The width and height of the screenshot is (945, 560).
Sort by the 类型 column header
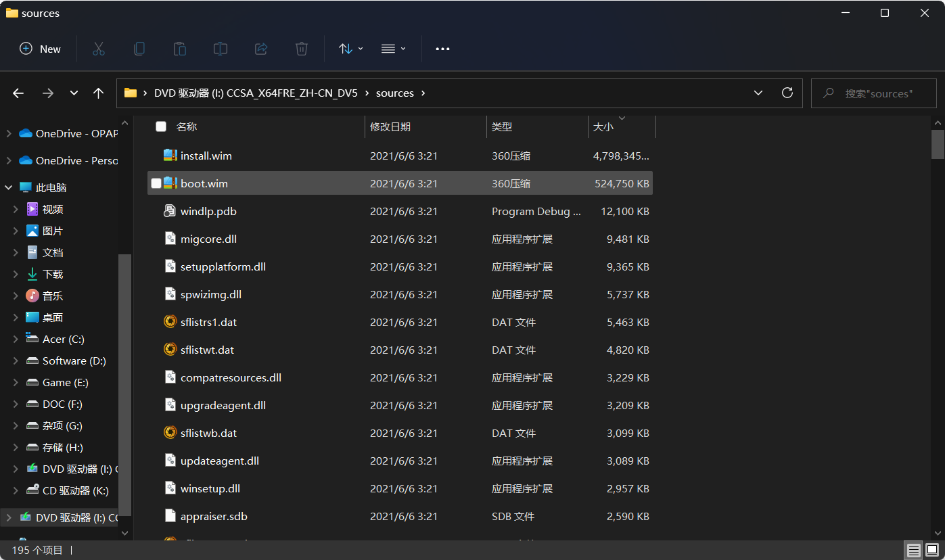(502, 126)
